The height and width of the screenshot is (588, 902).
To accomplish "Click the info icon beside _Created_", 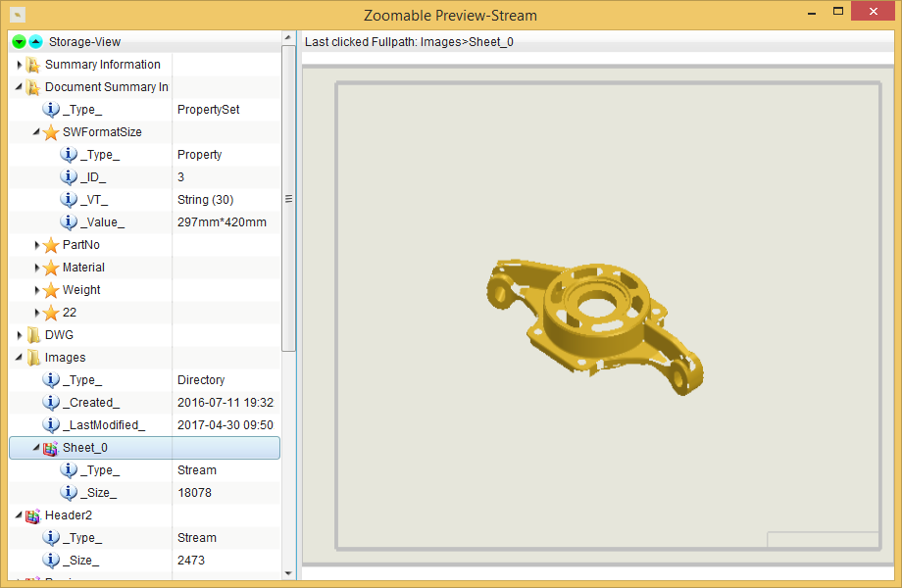I will [51, 403].
